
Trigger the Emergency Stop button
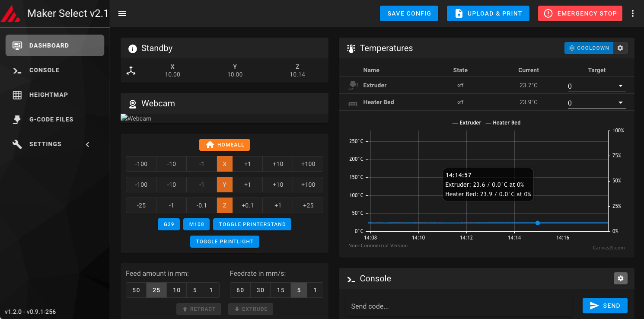pyautogui.click(x=580, y=13)
